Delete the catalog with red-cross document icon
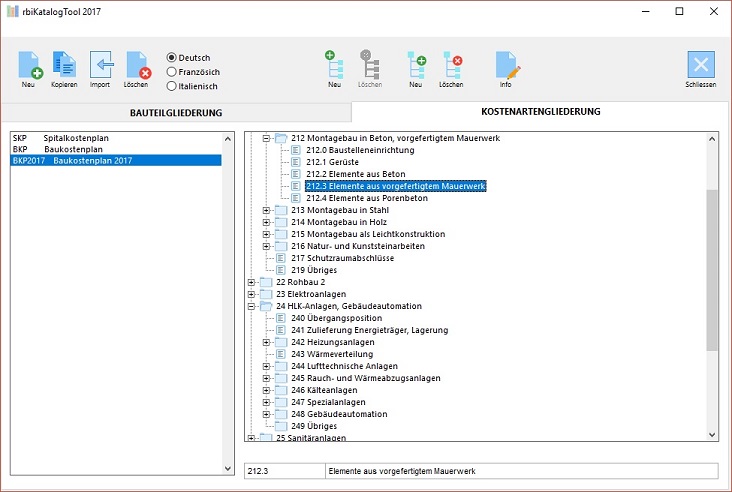 (x=137, y=65)
